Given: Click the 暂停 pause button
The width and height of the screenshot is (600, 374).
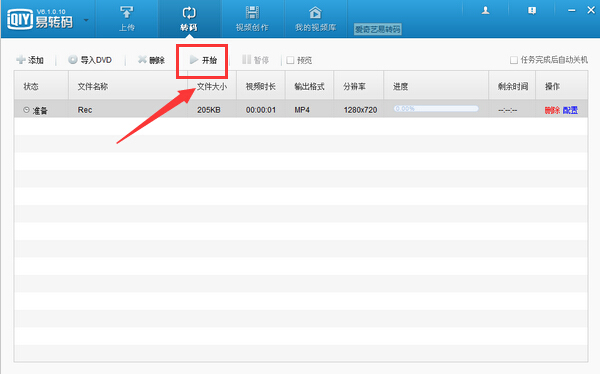Looking at the screenshot, I should click(256, 60).
